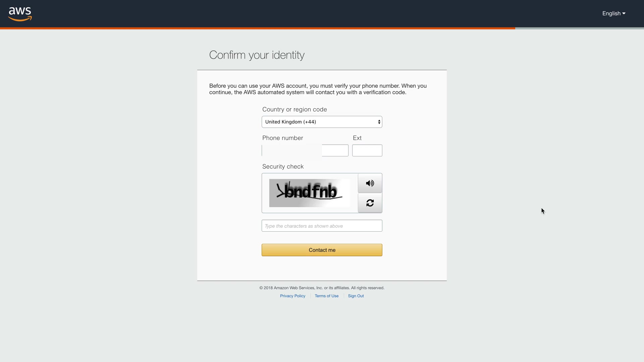Image resolution: width=644 pixels, height=362 pixels.
Task: Click the AWS logo
Action: 20,14
